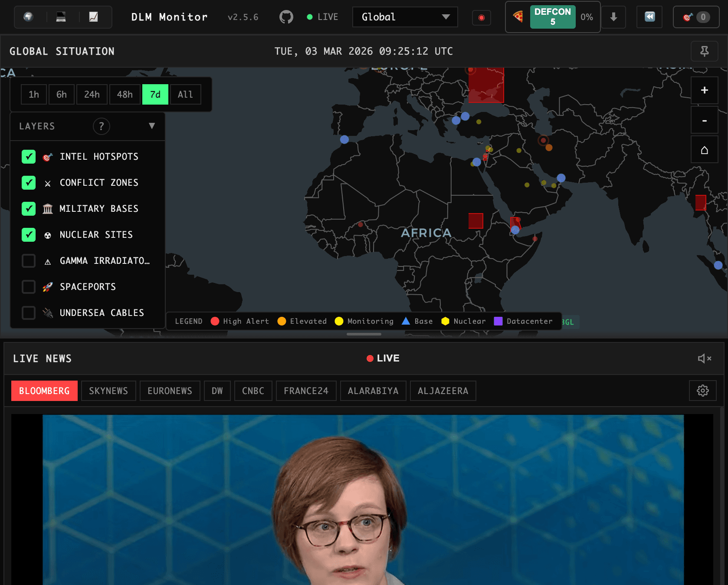Uncheck the Conflict Zones layer
This screenshot has width=728, height=585.
point(29,183)
